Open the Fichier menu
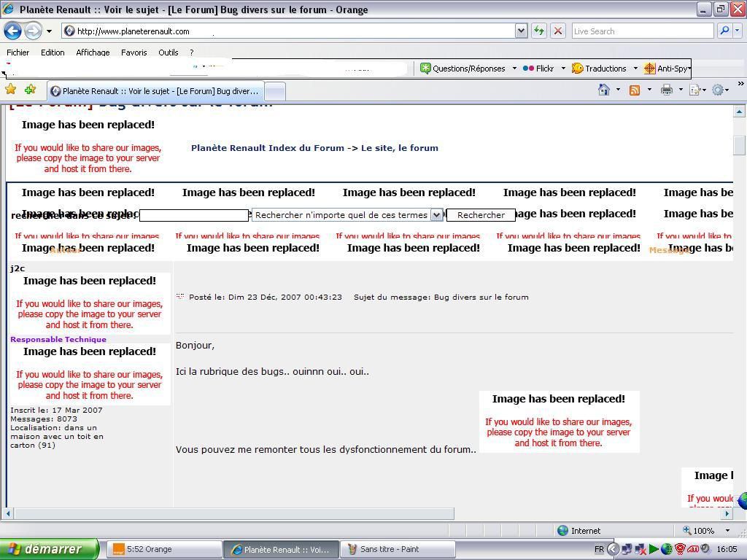Screen dimensions: 747x560 click(x=18, y=52)
